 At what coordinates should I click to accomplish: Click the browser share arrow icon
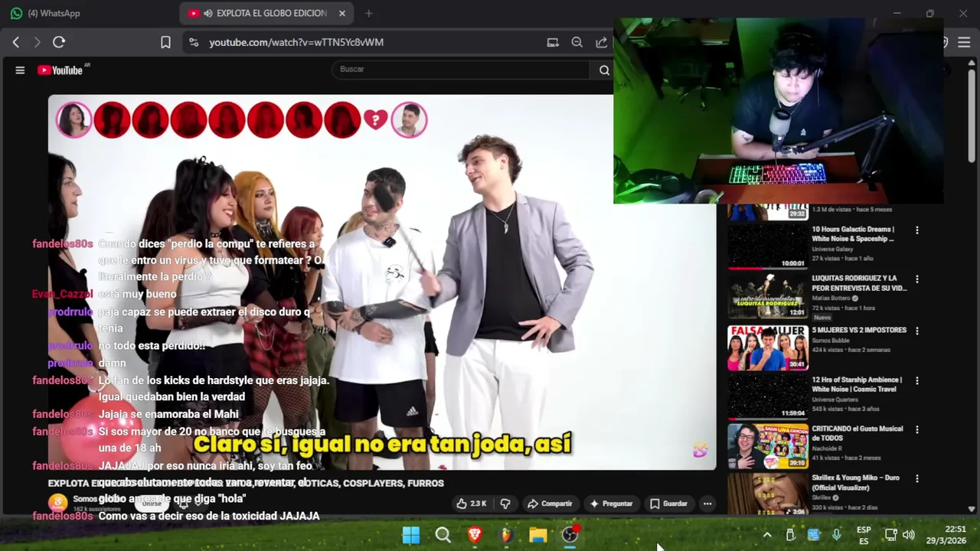pos(602,42)
